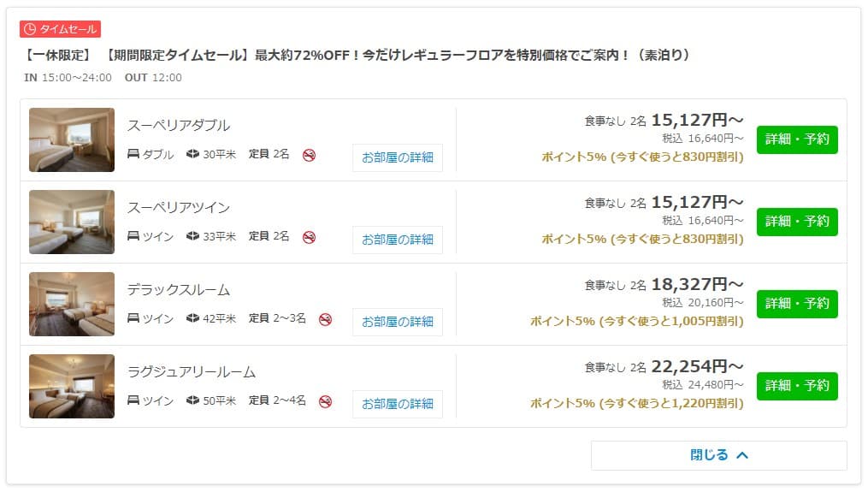
Task: Open お部屋の詳細 for ラグジュアリールーム
Action: (398, 403)
